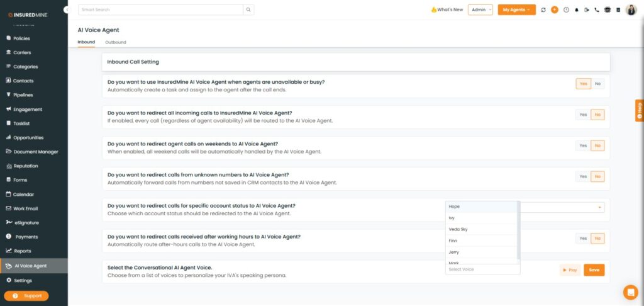This screenshot has width=644, height=306.
Task: Choose Veda Sky from voice list
Action: [x=458, y=229]
